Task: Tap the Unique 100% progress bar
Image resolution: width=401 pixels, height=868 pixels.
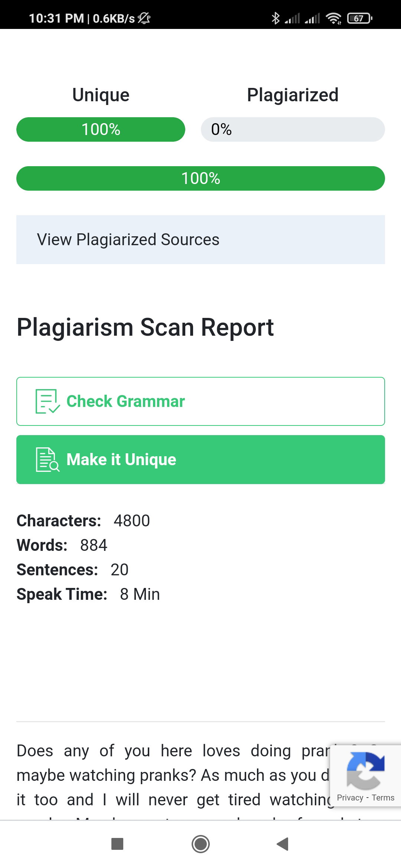Action: (x=101, y=129)
